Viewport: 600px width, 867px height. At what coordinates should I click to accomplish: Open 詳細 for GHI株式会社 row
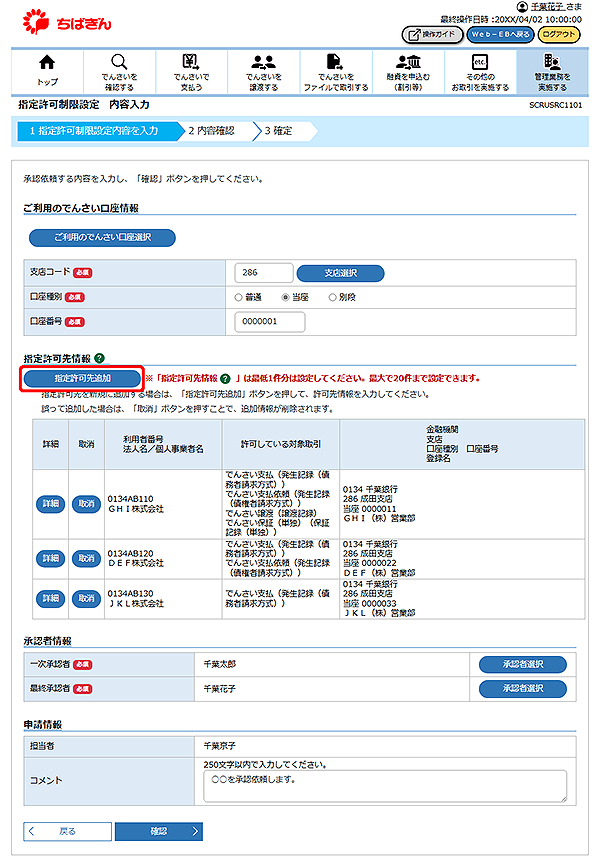pos(51,504)
